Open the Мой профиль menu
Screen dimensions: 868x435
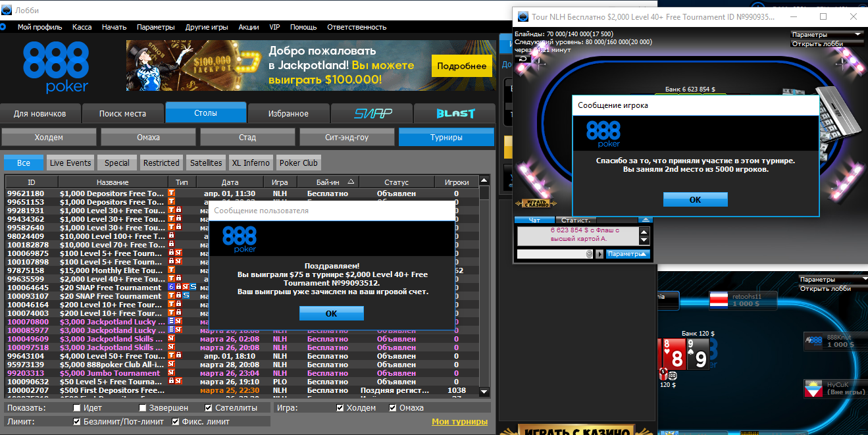coord(40,27)
